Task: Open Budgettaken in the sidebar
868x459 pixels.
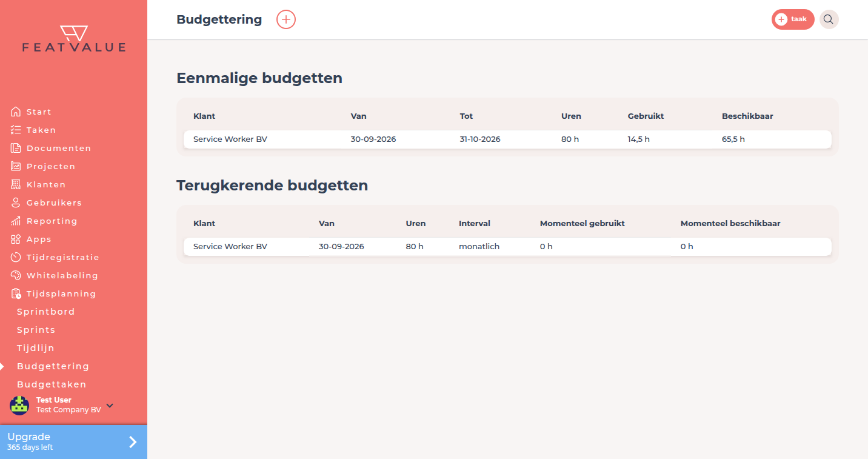Action: coord(52,384)
